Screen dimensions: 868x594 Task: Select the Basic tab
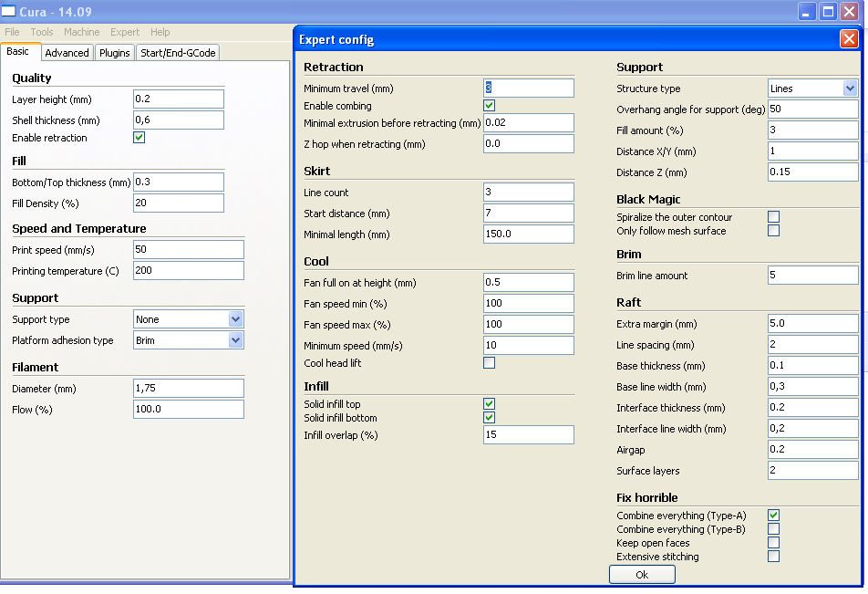click(20, 51)
